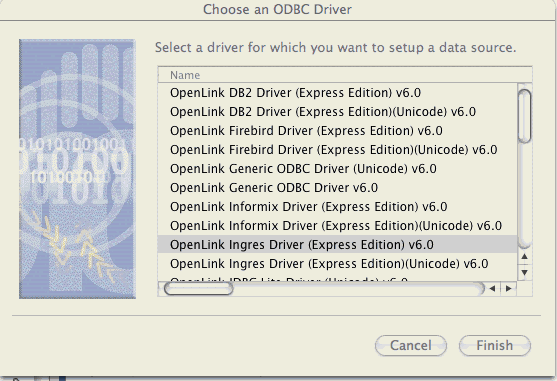
Task: Choose OpenLink Ingres Driver (Express Edition)(Unicode) v6.0
Action: [x=337, y=264]
